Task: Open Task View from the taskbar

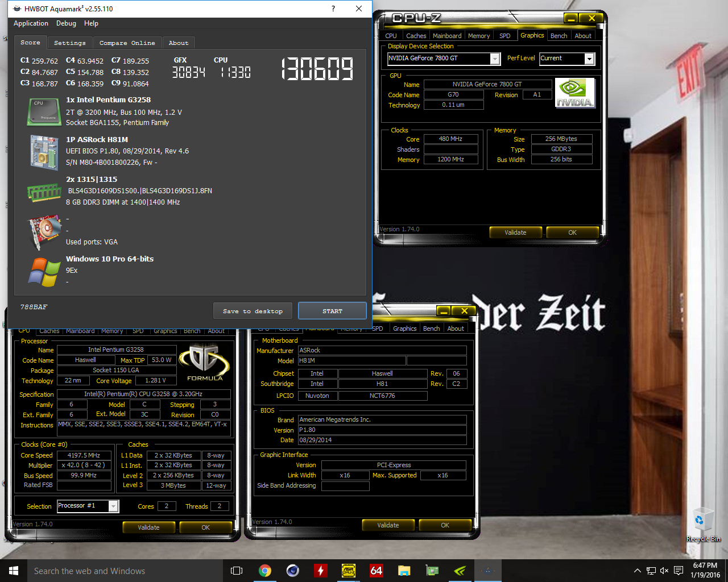Action: 237,571
